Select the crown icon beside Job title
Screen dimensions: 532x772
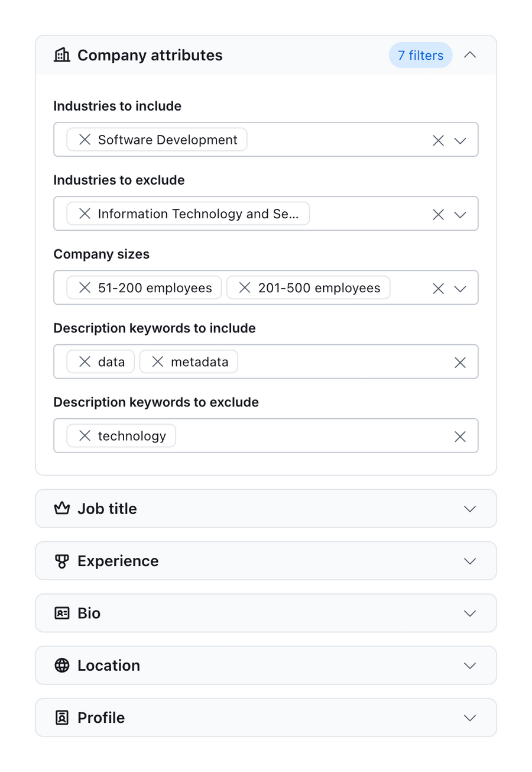(61, 508)
